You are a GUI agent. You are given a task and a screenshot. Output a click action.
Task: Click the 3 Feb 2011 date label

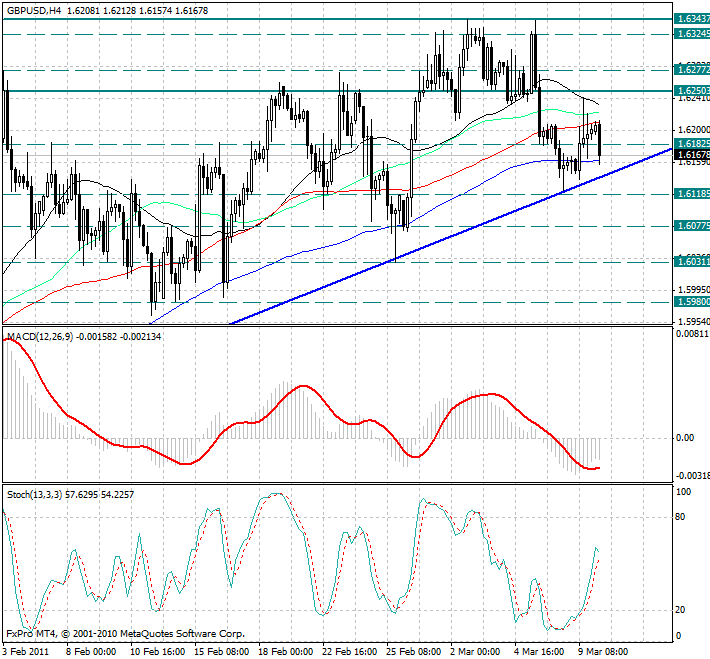[26, 652]
